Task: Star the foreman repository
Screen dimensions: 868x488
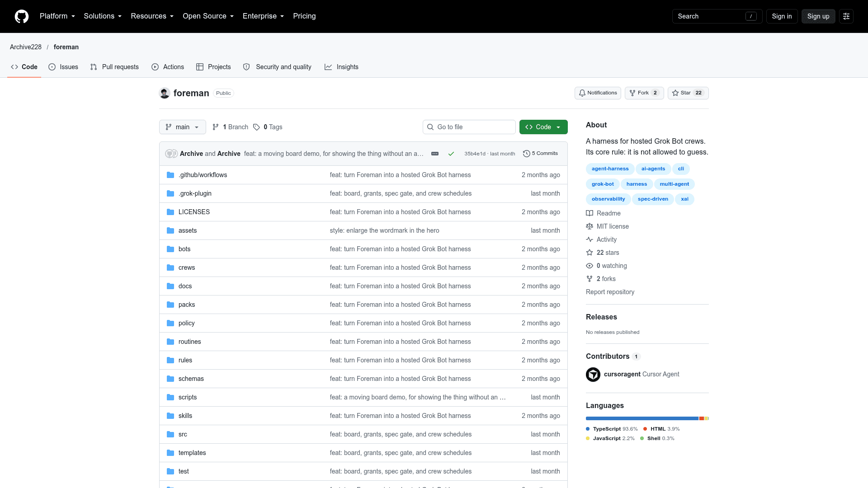Action: tap(688, 93)
